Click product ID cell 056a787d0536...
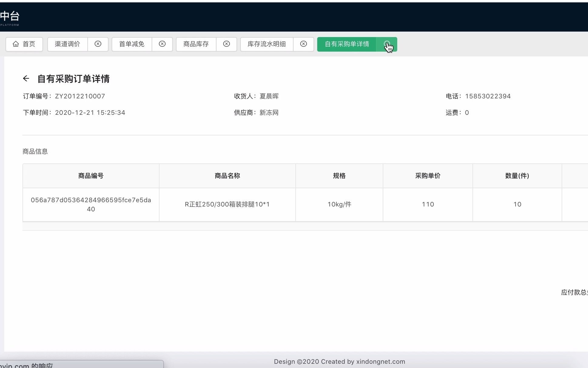Image resolution: width=588 pixels, height=368 pixels. (91, 205)
